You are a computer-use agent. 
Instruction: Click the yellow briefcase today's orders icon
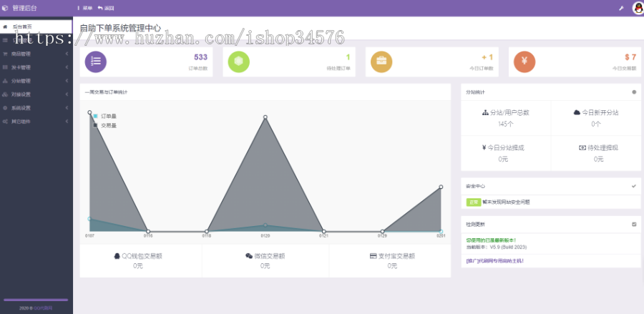381,62
